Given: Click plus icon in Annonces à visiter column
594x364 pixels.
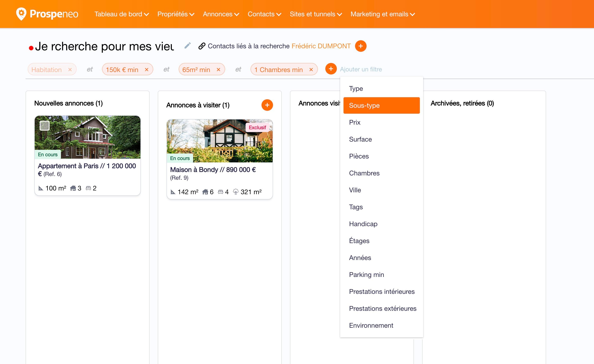Looking at the screenshot, I should [267, 105].
